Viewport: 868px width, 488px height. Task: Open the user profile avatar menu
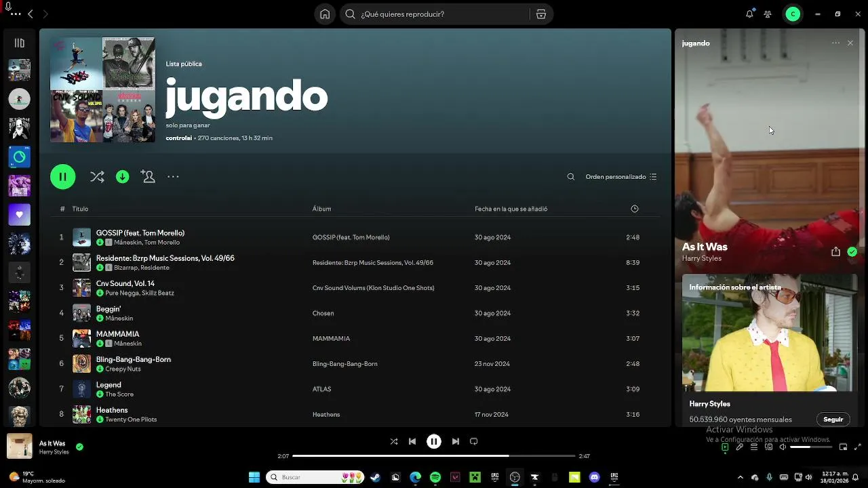(793, 14)
